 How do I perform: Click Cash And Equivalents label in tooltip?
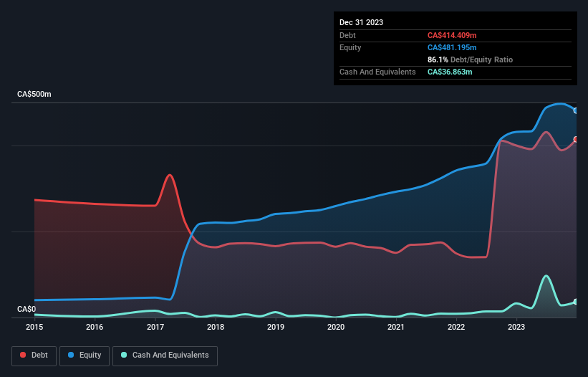pos(377,72)
